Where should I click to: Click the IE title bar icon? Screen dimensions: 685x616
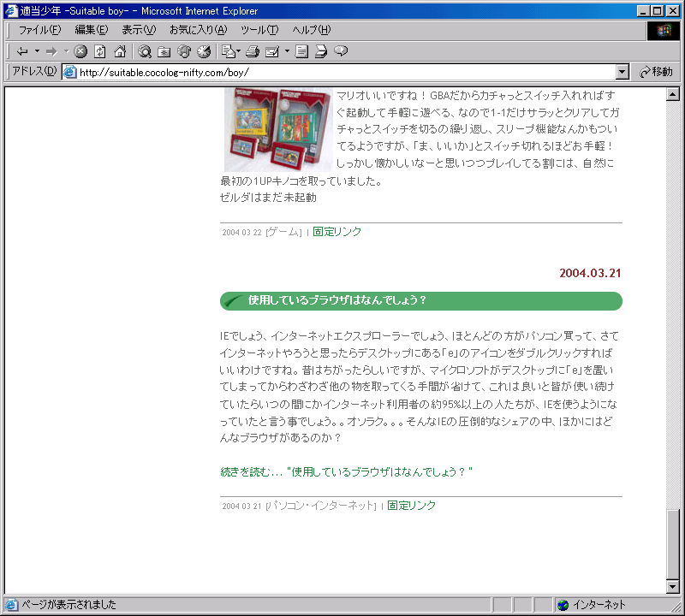pyautogui.click(x=11, y=10)
